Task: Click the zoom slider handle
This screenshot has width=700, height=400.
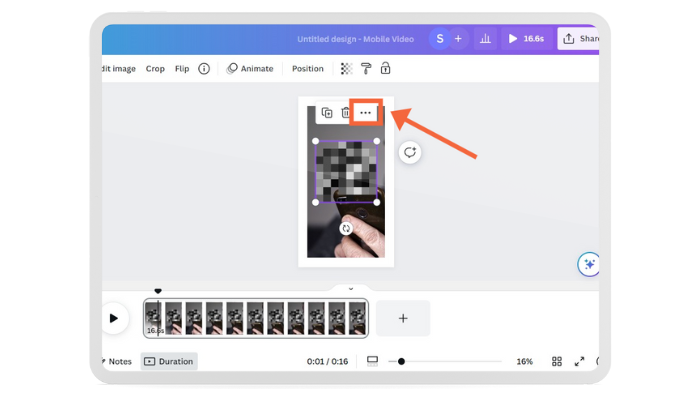Action: point(401,362)
